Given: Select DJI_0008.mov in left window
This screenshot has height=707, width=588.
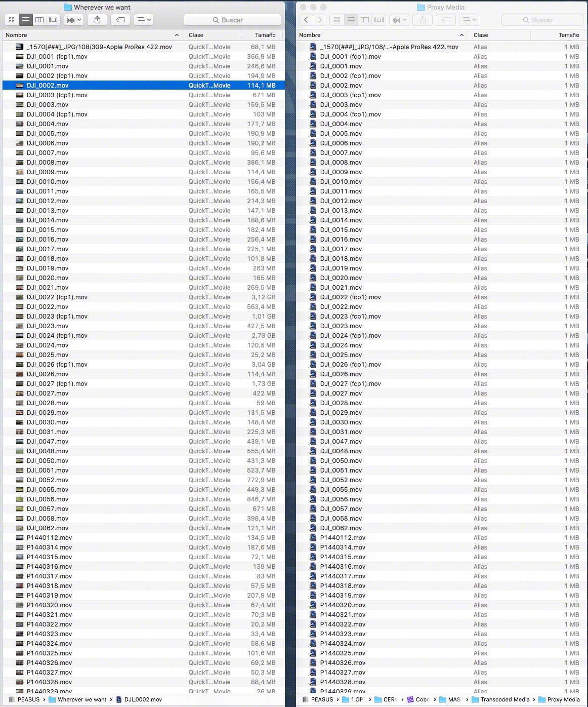Looking at the screenshot, I should [144, 163].
